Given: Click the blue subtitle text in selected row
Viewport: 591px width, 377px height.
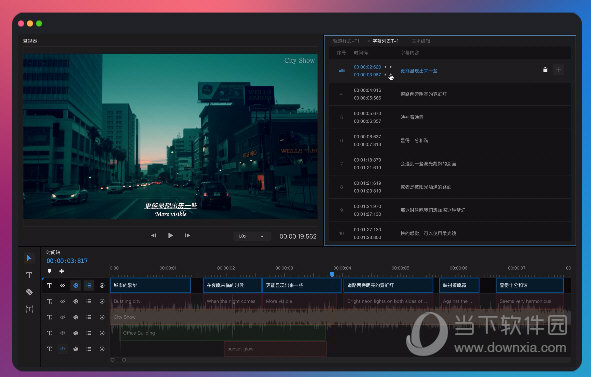Looking at the screenshot, I should [419, 71].
